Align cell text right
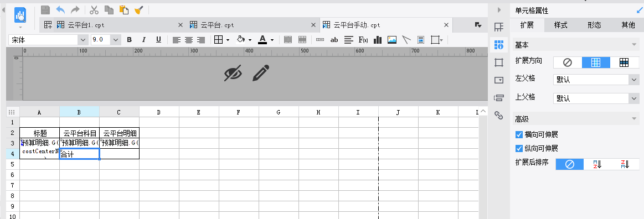 (x=201, y=40)
